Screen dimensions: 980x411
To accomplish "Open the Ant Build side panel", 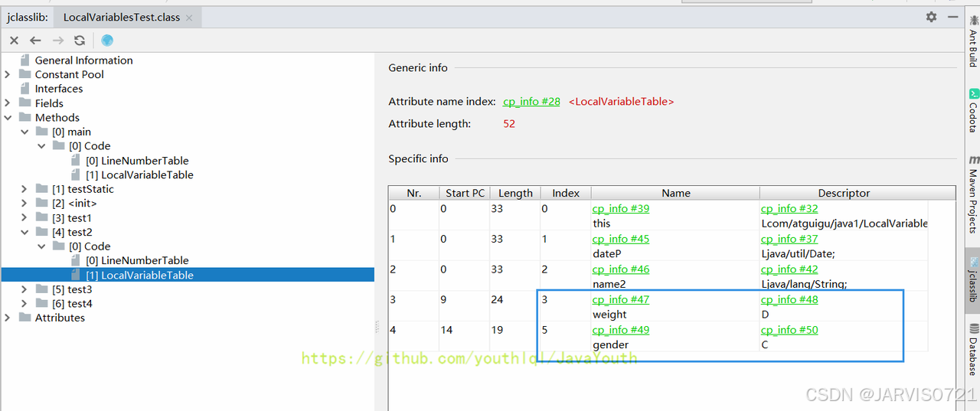I will coord(972,40).
